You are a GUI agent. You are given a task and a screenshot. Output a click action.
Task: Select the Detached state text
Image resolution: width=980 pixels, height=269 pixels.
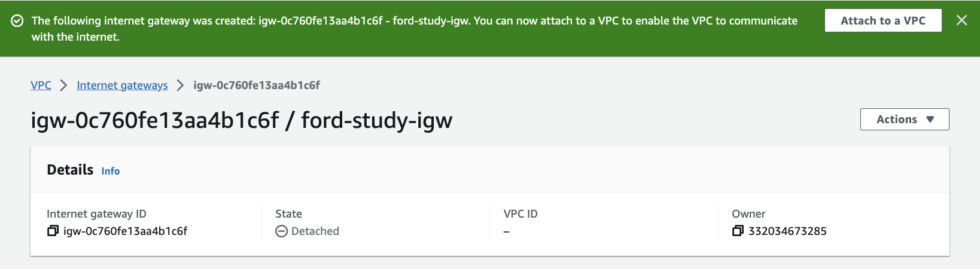[x=315, y=231]
